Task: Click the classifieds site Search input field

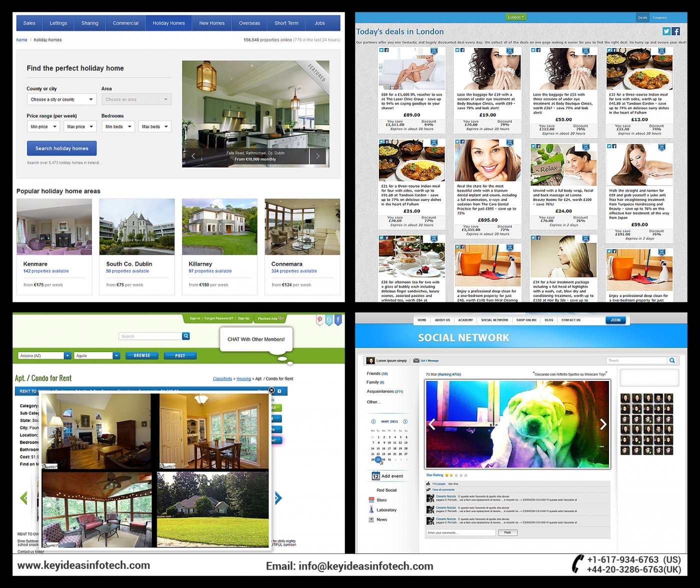Action: coord(150,336)
